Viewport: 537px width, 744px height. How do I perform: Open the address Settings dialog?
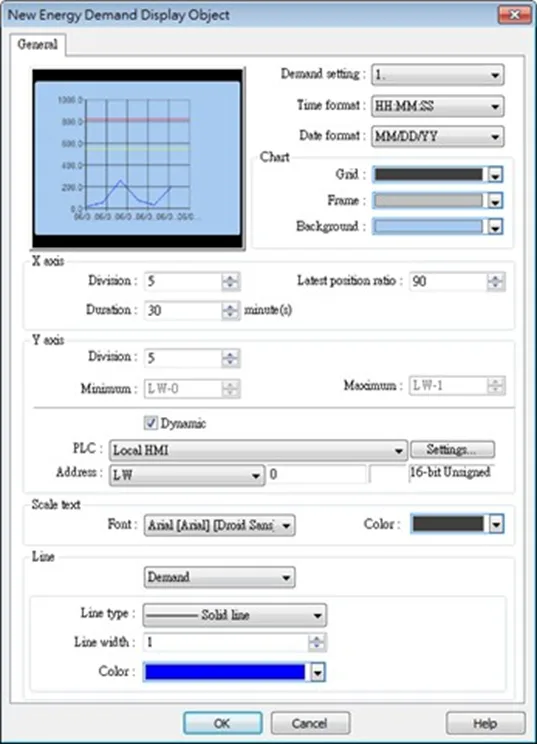click(x=452, y=449)
